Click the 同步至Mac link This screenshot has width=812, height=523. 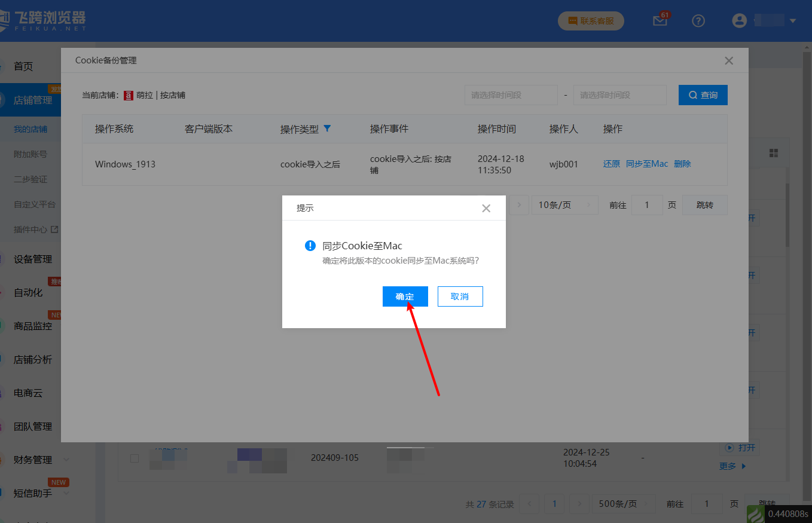coord(646,164)
